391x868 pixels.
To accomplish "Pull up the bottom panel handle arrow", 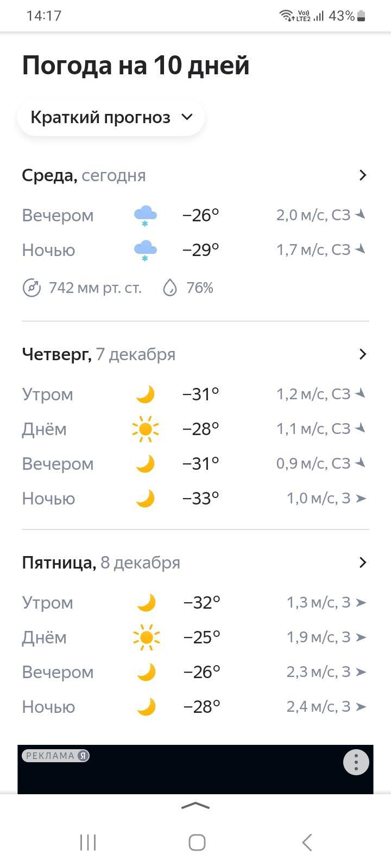I will [x=195, y=806].
